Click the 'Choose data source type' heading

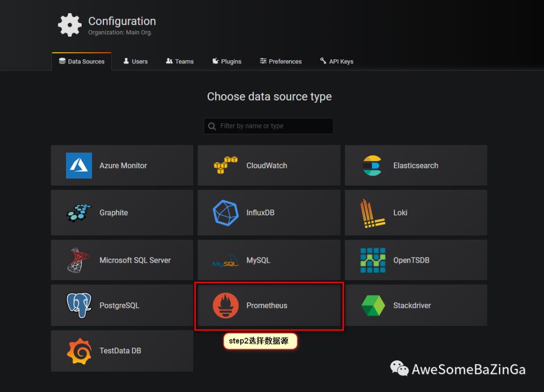(269, 96)
